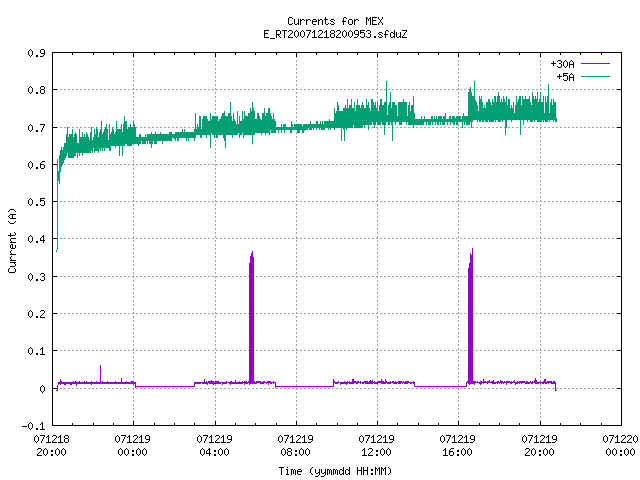Click the small purple spike before 00:00
Image resolution: width=640 pixels, height=480 pixels.
click(x=100, y=373)
